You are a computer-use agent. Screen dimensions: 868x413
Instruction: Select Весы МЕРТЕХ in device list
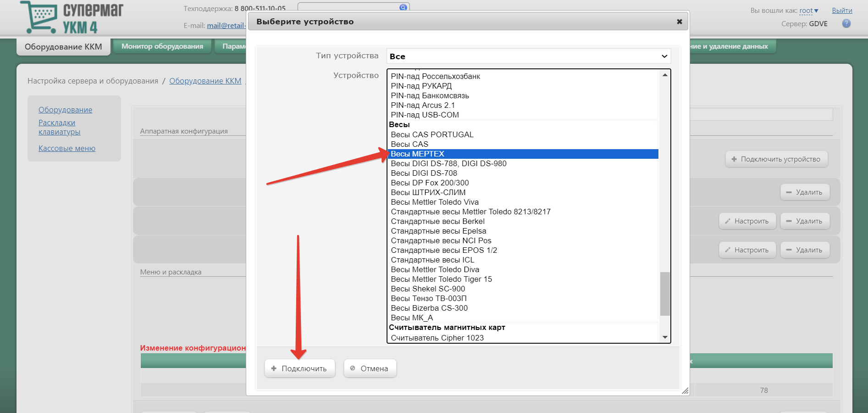point(523,154)
